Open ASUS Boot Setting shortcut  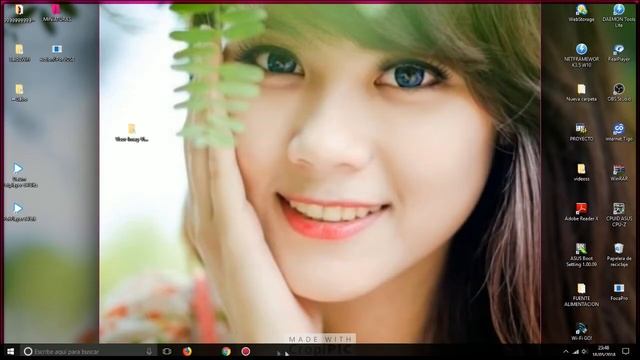tap(581, 255)
